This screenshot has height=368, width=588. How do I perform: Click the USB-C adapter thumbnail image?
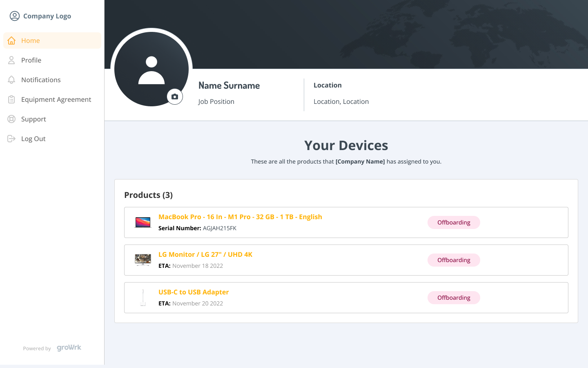point(143,298)
